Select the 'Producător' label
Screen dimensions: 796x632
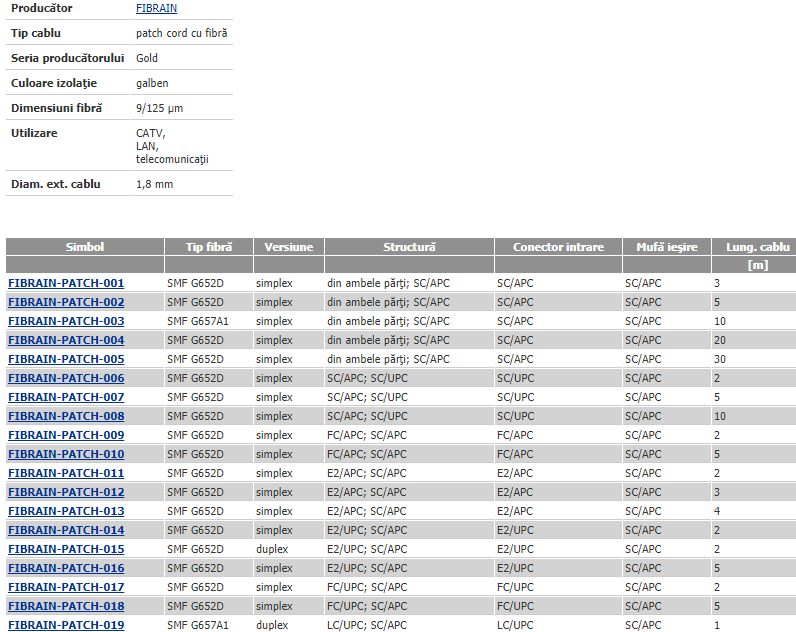42,8
